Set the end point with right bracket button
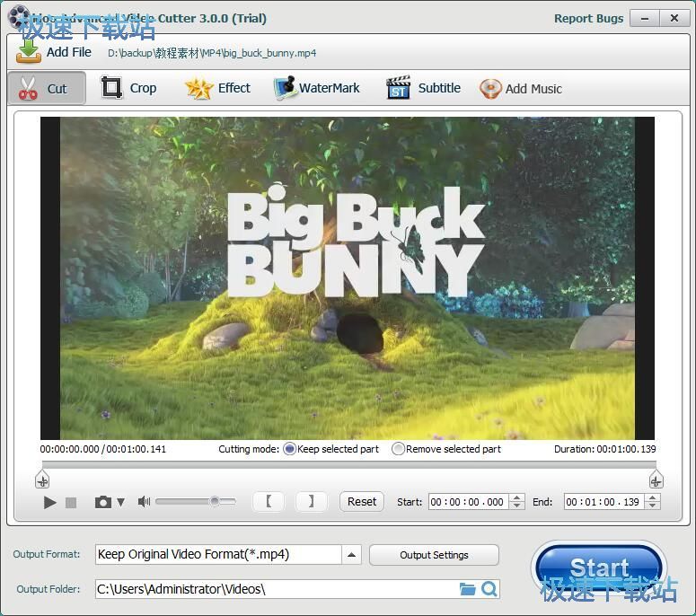Screen dimensions: 696x616 [x=311, y=501]
